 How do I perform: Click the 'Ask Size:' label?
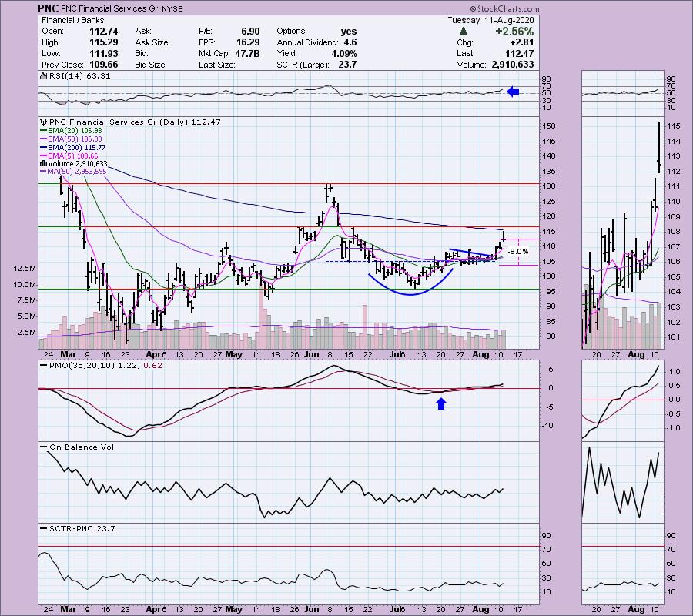coord(152,42)
